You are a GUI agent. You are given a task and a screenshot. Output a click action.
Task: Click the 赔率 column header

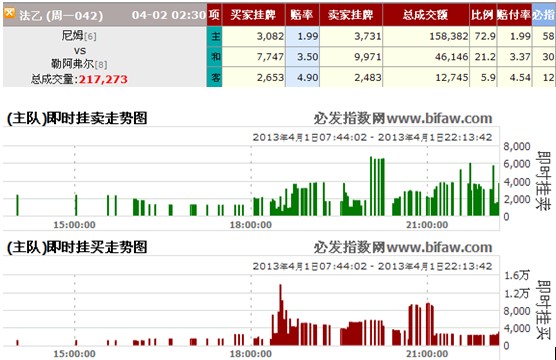[x=302, y=15]
